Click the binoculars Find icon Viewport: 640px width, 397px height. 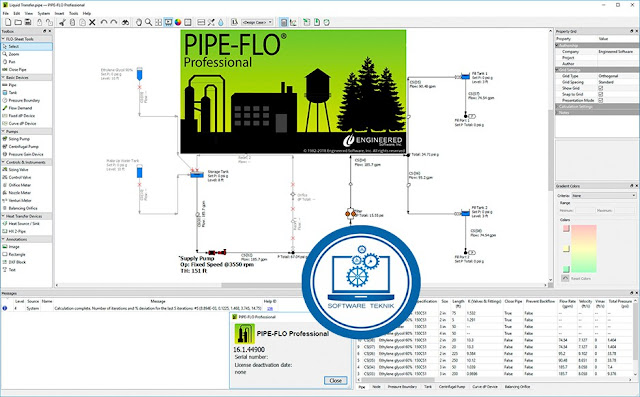click(125, 22)
